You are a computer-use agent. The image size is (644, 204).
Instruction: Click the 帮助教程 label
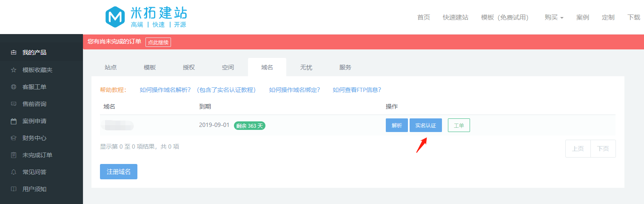[113, 90]
